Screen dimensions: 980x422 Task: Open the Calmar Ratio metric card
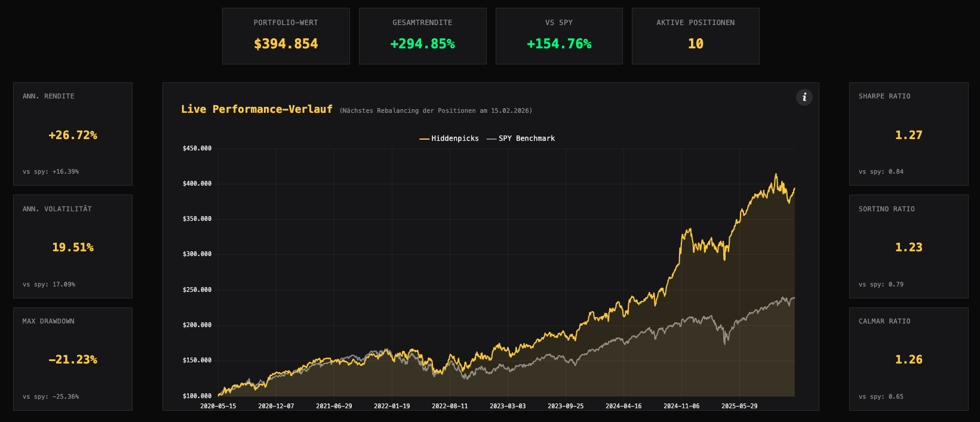click(908, 359)
